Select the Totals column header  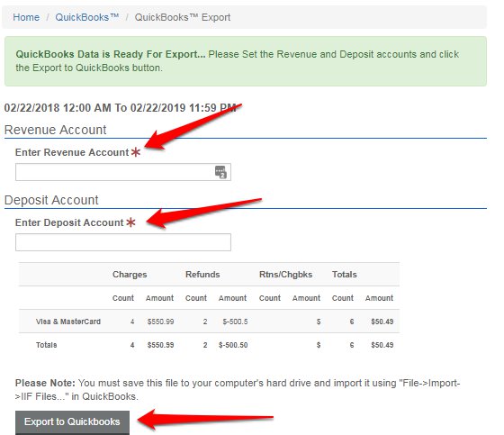point(344,275)
